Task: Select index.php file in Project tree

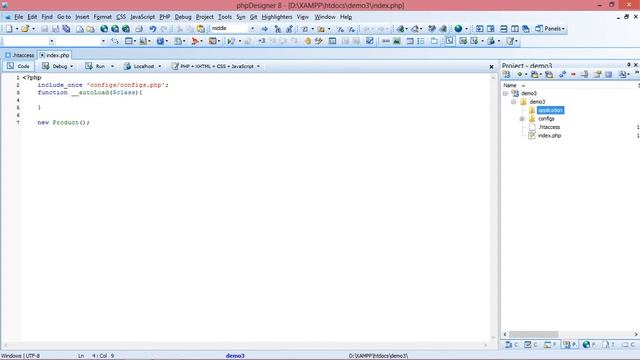Action: tap(549, 136)
